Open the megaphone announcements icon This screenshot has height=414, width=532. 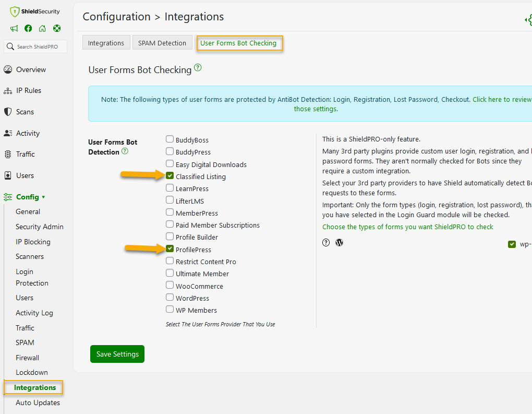tap(14, 28)
